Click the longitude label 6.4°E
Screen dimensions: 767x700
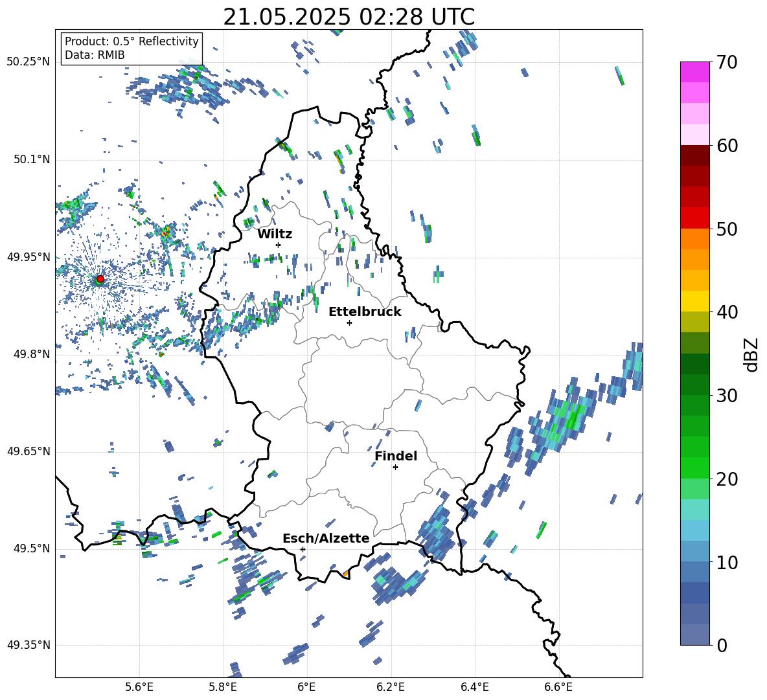click(474, 687)
